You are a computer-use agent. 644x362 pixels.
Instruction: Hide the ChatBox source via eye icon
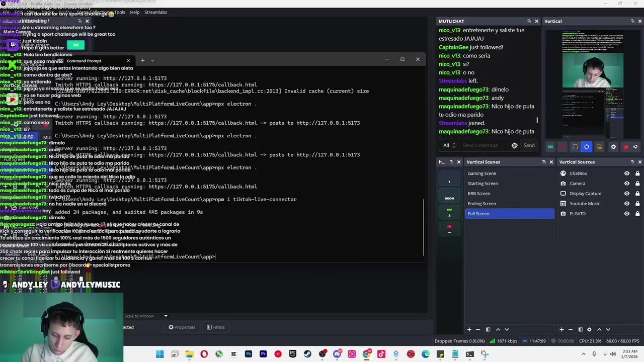(626, 173)
